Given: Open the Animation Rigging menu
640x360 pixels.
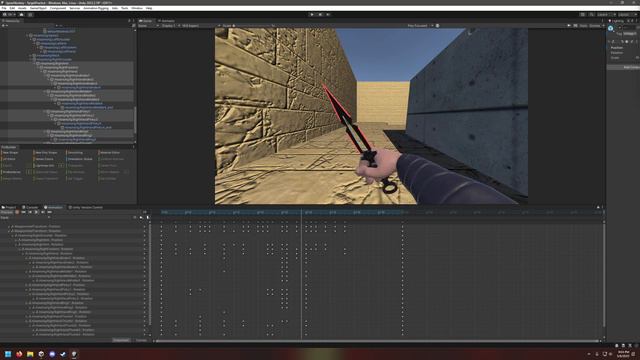Looking at the screenshot, I should tap(96, 8).
